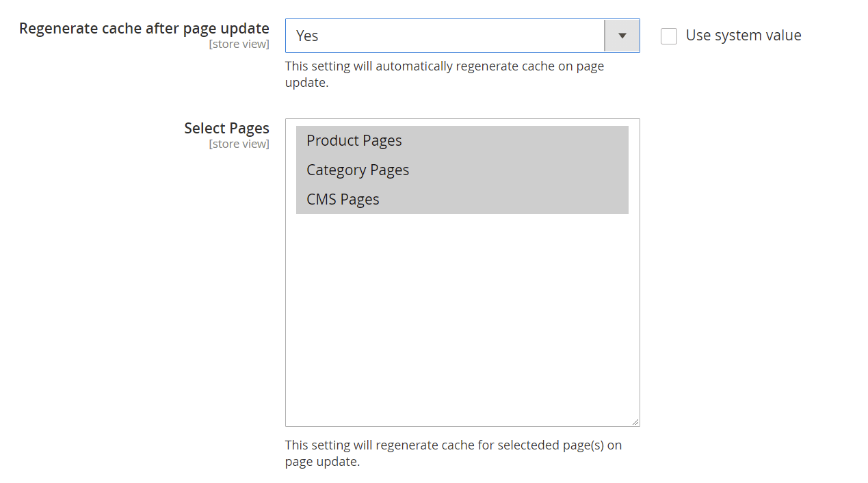Deselect the highlighted Product Pages entry

tap(354, 140)
